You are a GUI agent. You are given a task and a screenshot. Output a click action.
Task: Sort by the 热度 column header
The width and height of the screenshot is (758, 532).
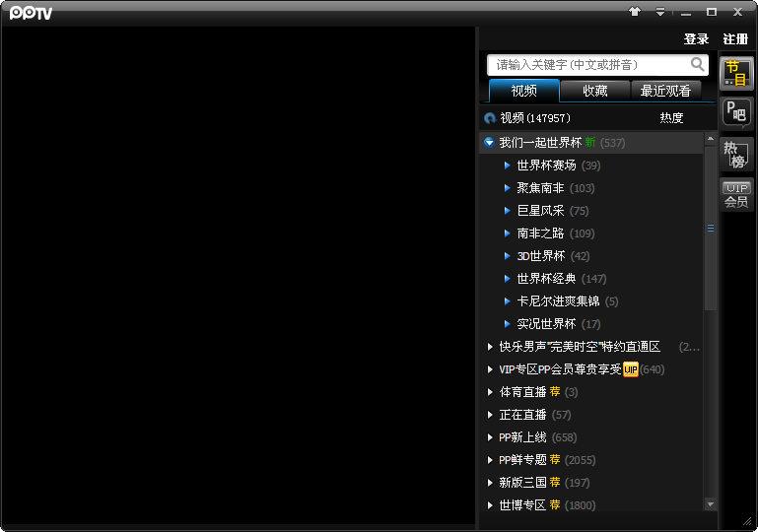pyautogui.click(x=671, y=118)
